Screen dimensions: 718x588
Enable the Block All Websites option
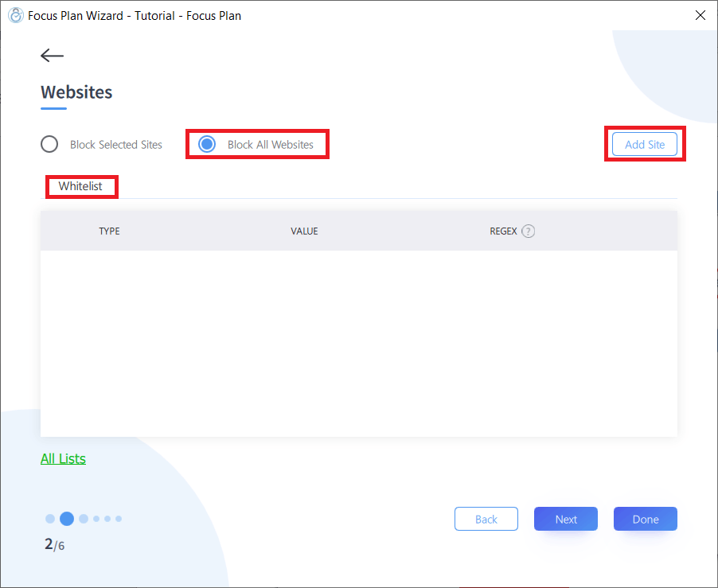207,144
